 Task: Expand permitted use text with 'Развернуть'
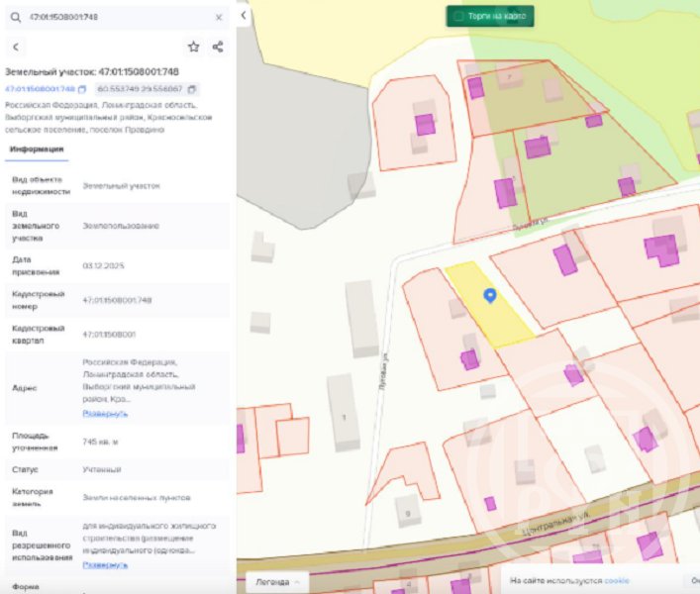105,564
